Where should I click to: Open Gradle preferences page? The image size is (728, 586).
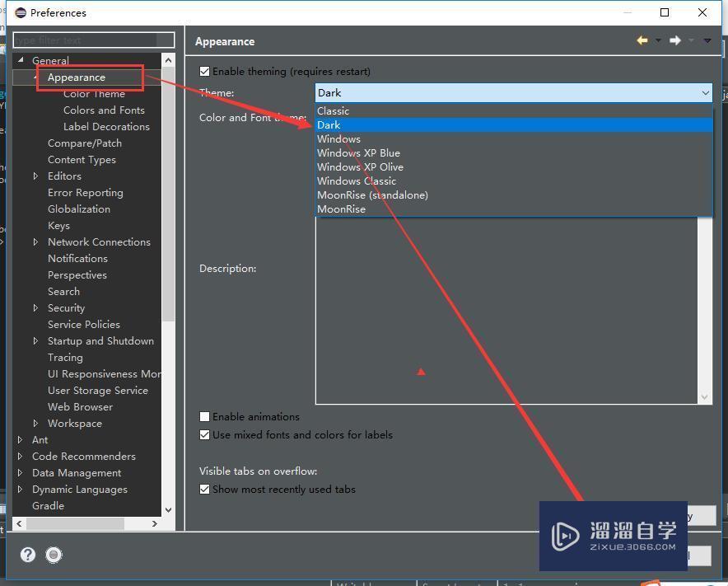[49, 505]
